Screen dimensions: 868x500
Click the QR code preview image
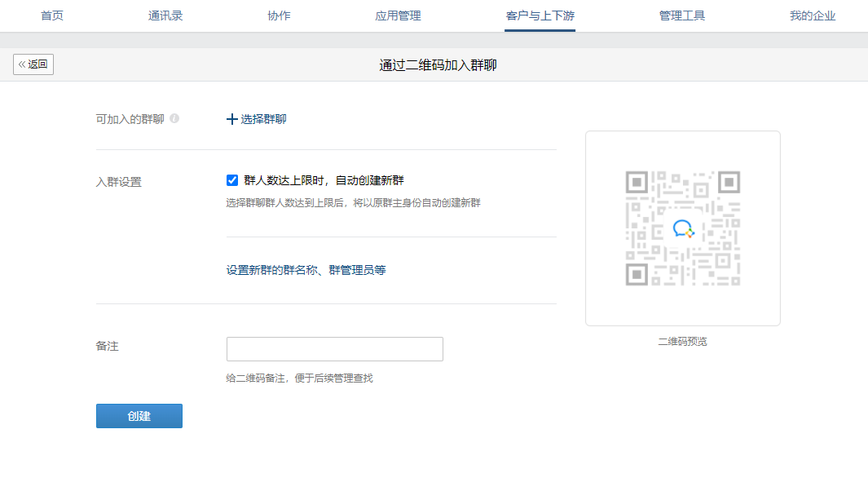click(x=683, y=228)
